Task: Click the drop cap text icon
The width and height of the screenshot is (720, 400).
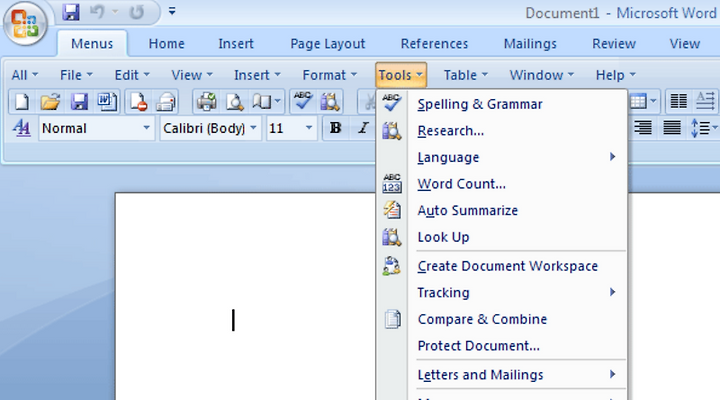Action: pyautogui.click(x=705, y=101)
